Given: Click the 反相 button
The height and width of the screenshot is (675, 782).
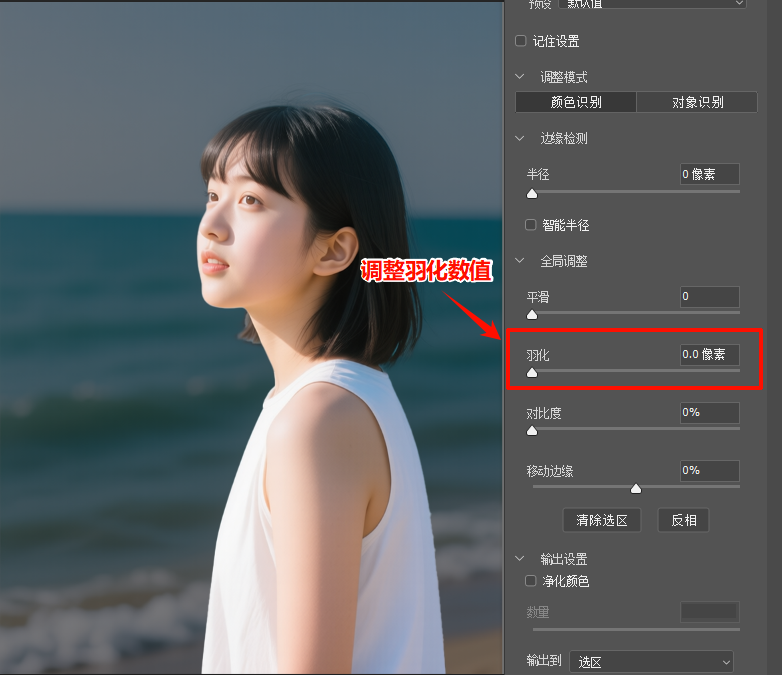Looking at the screenshot, I should 683,520.
